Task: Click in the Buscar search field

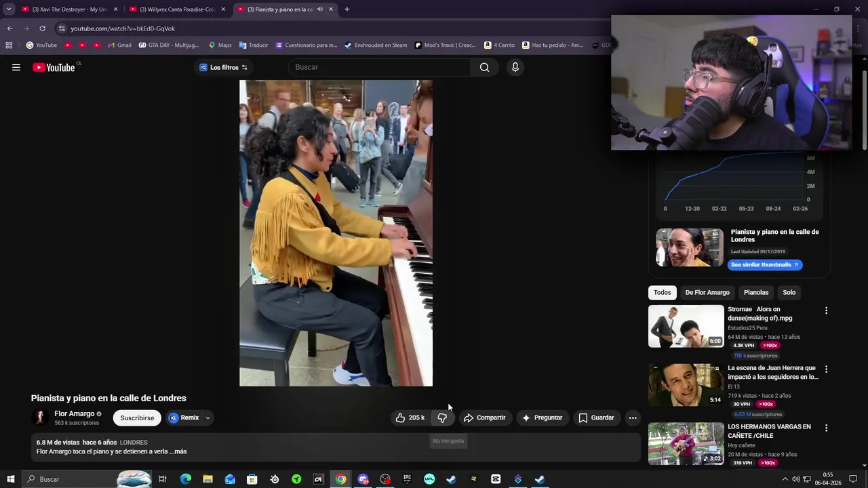Action: click(380, 67)
